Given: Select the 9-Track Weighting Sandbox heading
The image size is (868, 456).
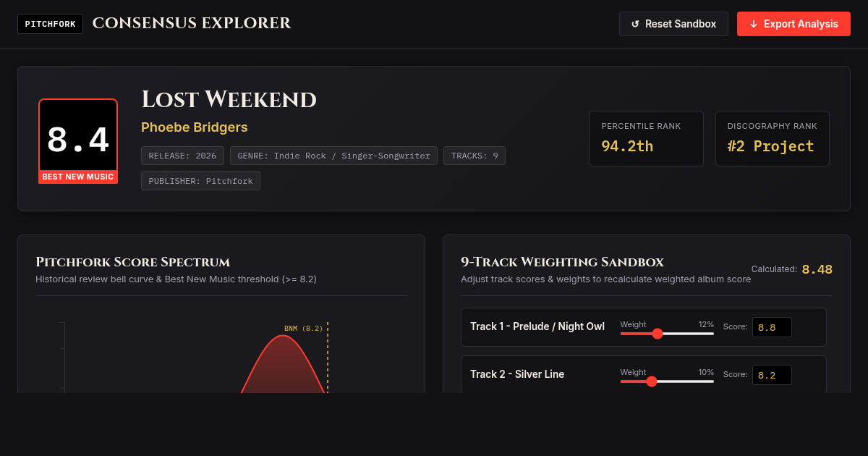Looking at the screenshot, I should point(562,262).
